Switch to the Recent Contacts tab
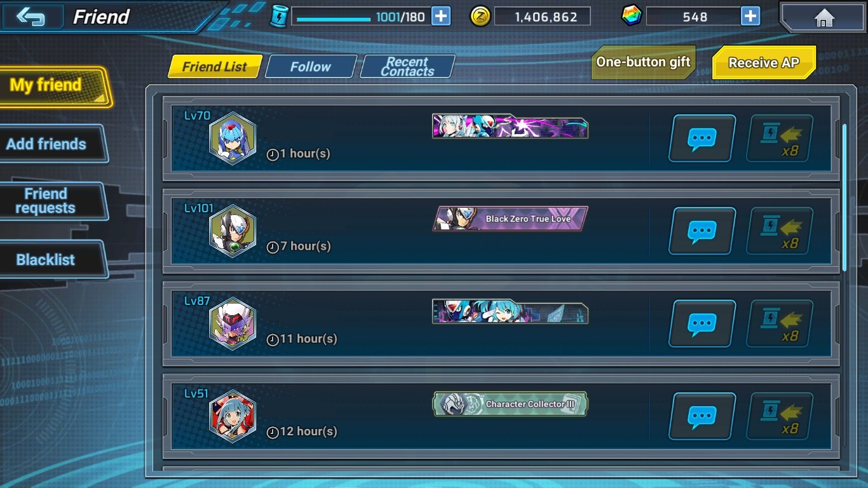Viewport: 868px width, 488px height. click(407, 67)
